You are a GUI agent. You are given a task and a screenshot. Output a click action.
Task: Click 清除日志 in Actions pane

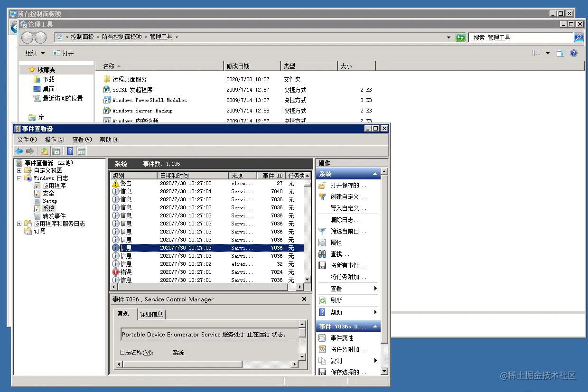coord(345,220)
